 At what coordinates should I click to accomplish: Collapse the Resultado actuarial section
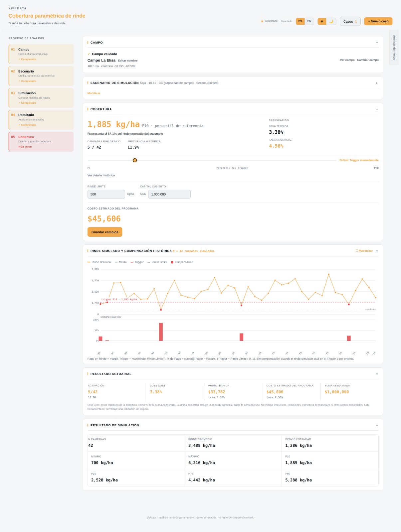pyautogui.click(x=377, y=374)
